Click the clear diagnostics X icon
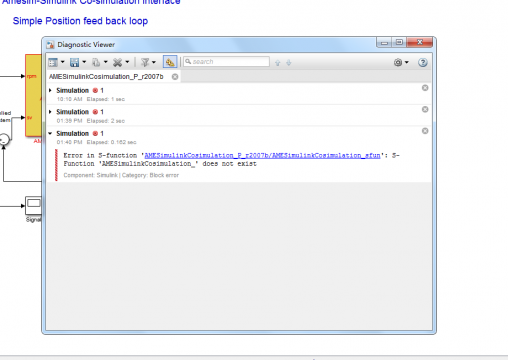 [x=117, y=62]
